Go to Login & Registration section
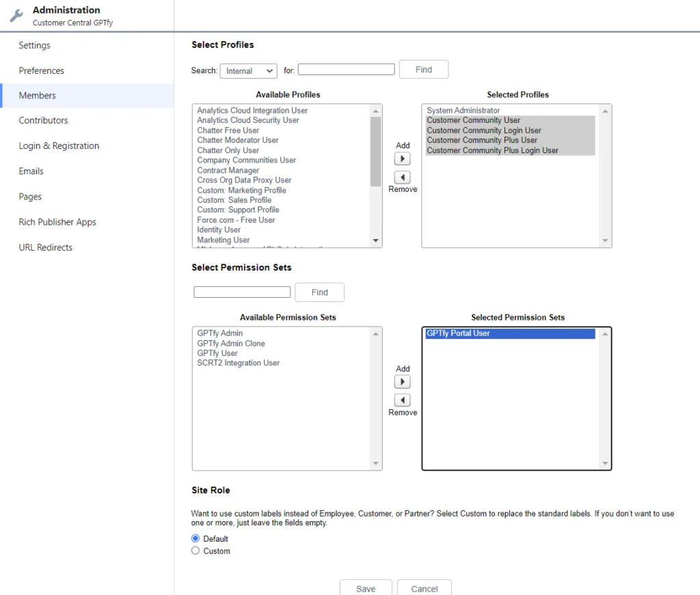 [x=59, y=146]
